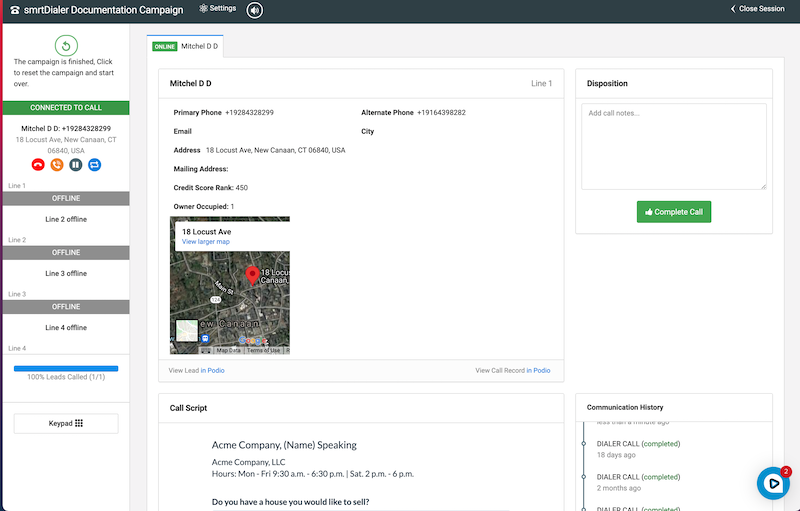Image resolution: width=800 pixels, height=511 pixels.
Task: Click View larger map link
Action: pyautogui.click(x=206, y=242)
